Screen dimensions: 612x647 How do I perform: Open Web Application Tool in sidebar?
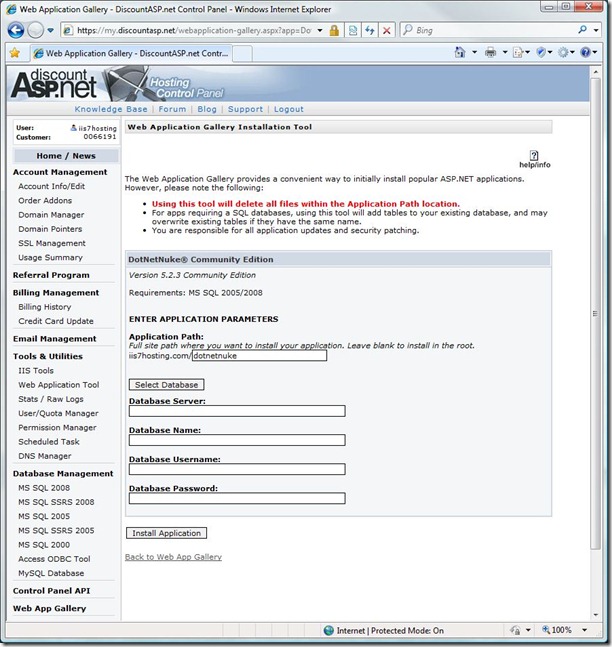[x=59, y=385]
